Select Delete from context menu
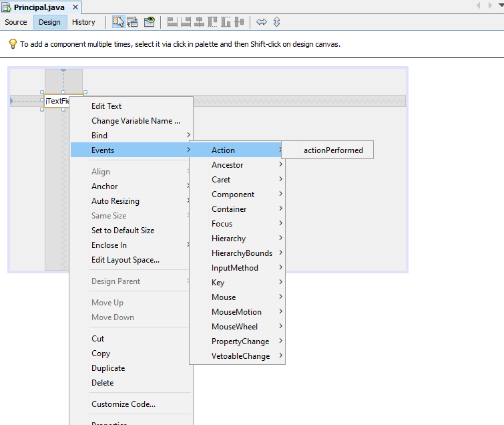This screenshot has width=504, height=425. click(x=132, y=383)
